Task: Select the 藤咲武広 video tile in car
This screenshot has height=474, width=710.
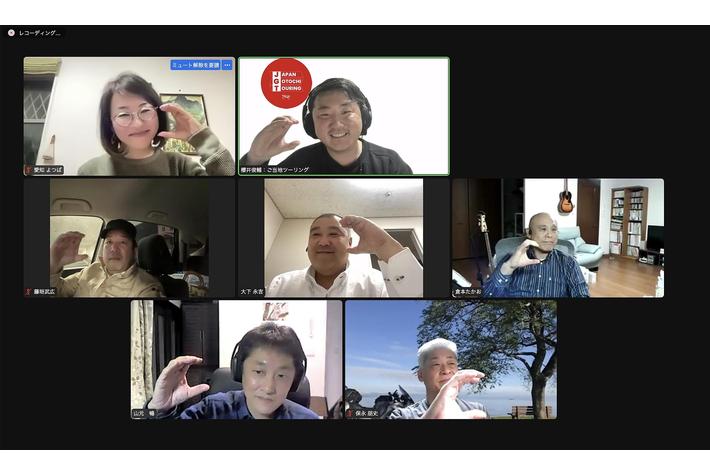Action: tap(129, 237)
